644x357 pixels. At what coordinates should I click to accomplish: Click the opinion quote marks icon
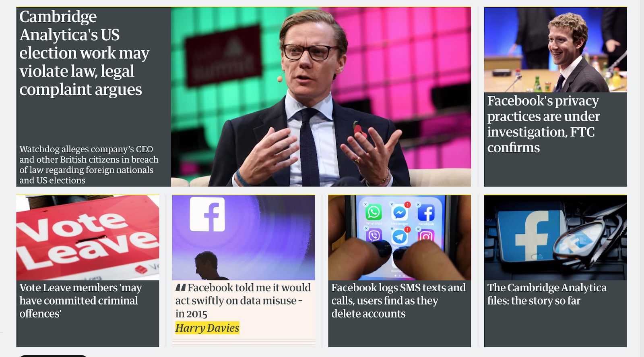point(180,288)
